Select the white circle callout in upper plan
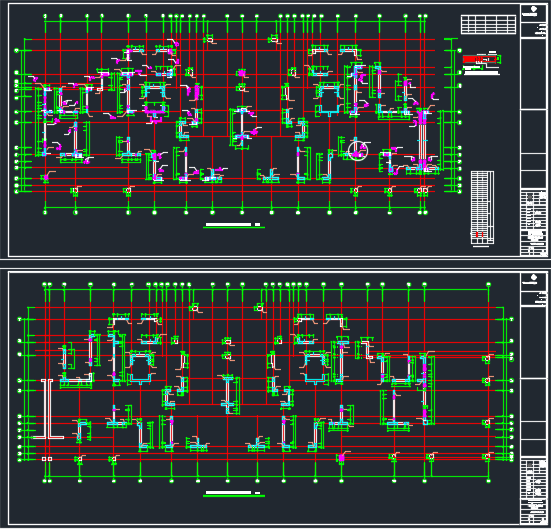Screen dimensions: 551x529 tap(358, 151)
